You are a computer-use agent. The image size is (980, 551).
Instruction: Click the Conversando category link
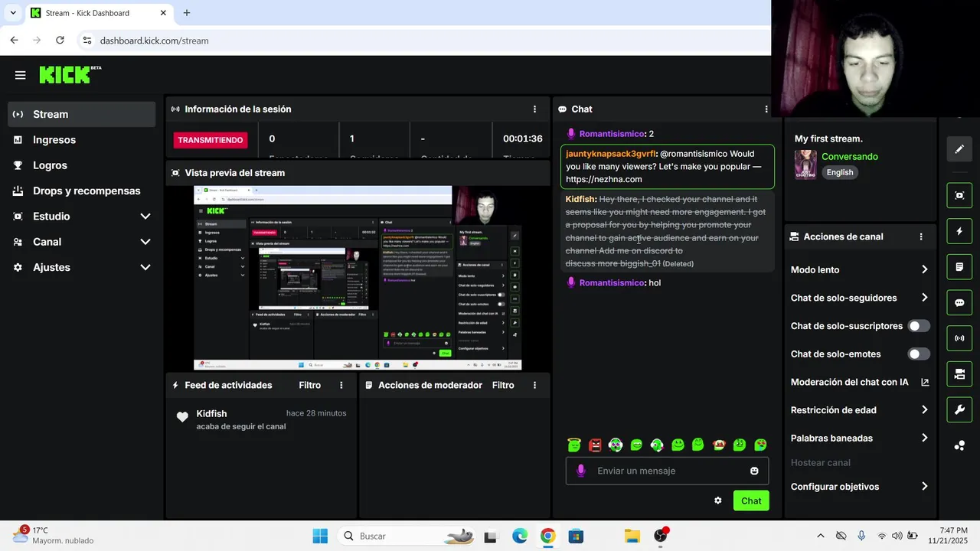850,157
